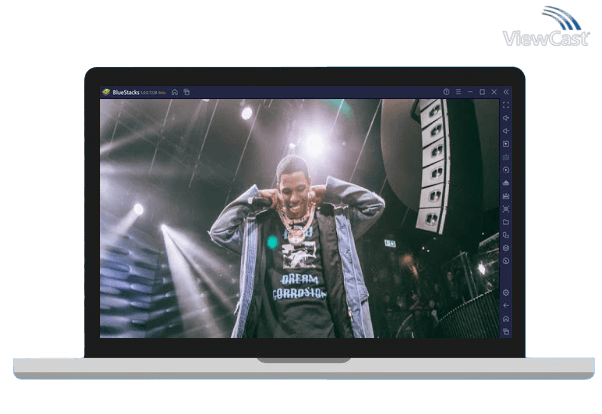Increase volume using the sidebar speaker icon
This screenshot has height=414, width=602.
tap(506, 118)
